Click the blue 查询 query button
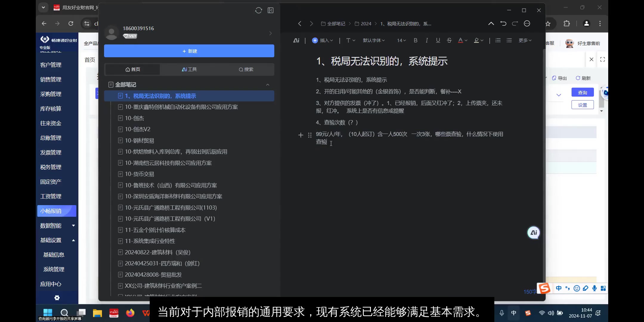This screenshot has width=644, height=322. (582, 92)
